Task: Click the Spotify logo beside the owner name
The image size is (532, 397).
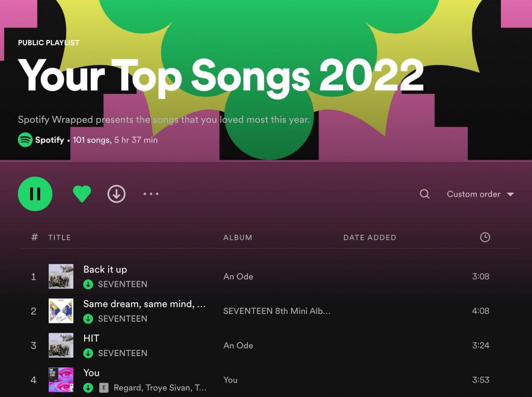Action: (25, 140)
